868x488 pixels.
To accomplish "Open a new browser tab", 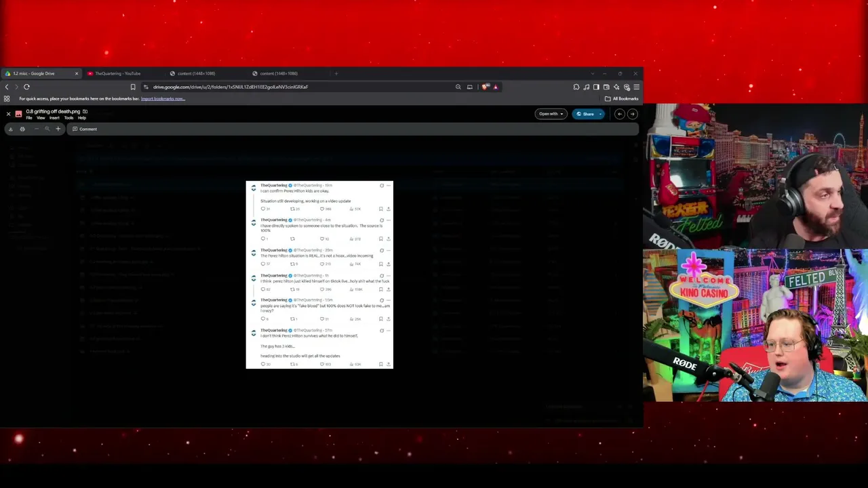I will pos(336,73).
